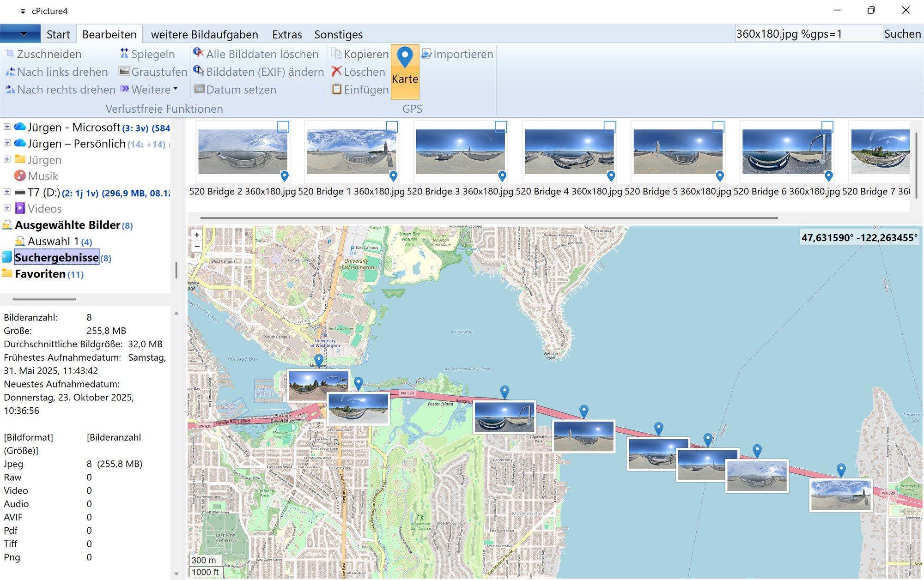Open weitere Bildaufgaben tab
924x580 pixels.
click(x=205, y=34)
